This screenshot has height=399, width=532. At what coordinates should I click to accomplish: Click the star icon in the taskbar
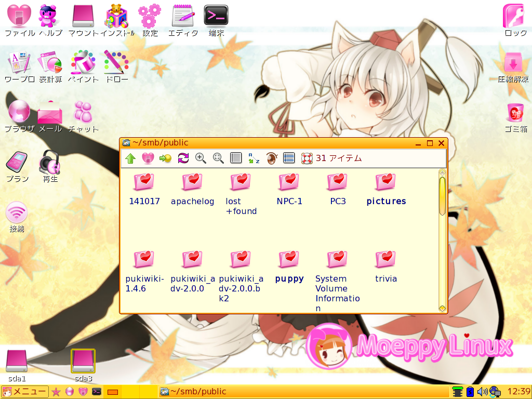(x=56, y=392)
